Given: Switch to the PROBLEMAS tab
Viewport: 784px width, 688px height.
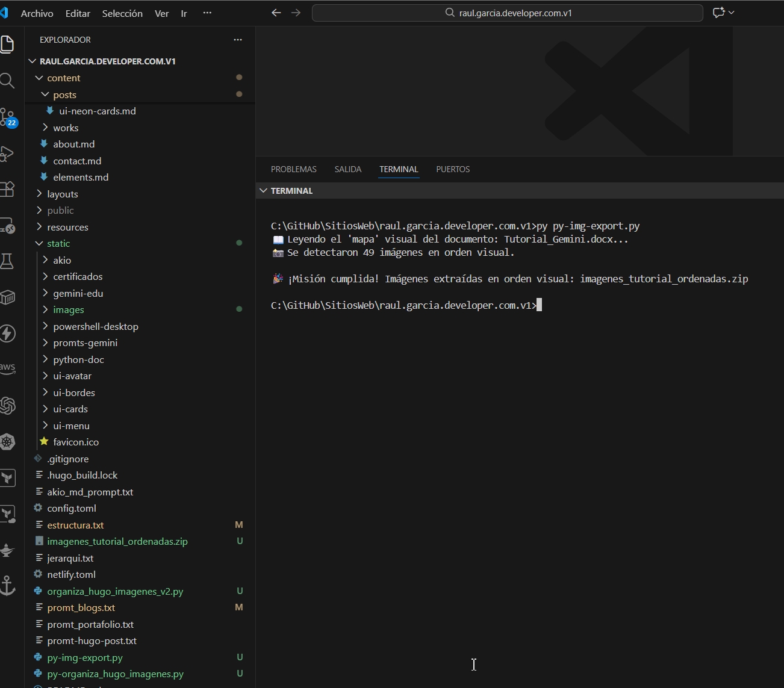Looking at the screenshot, I should [293, 169].
